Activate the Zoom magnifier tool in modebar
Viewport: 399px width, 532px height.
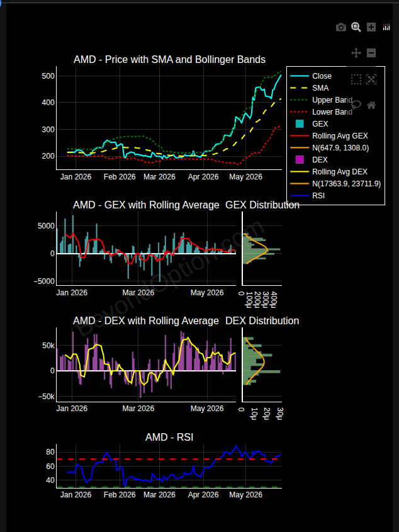356,27
